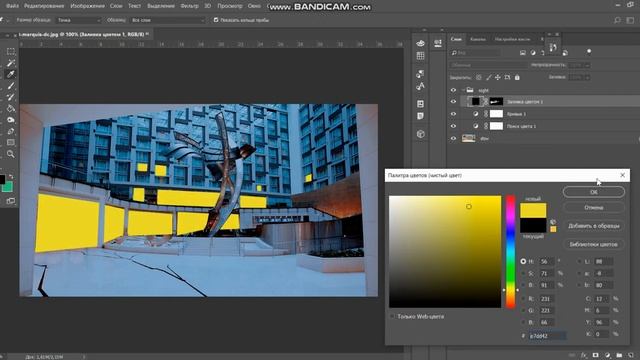Open the Character panel icon in dock

[x=420, y=87]
